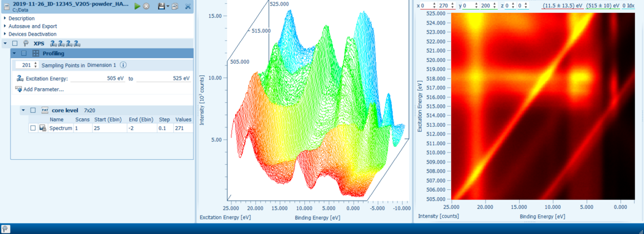Click the first device parameter icon after XPS
Screen dimensions: 644x234
click(53, 43)
